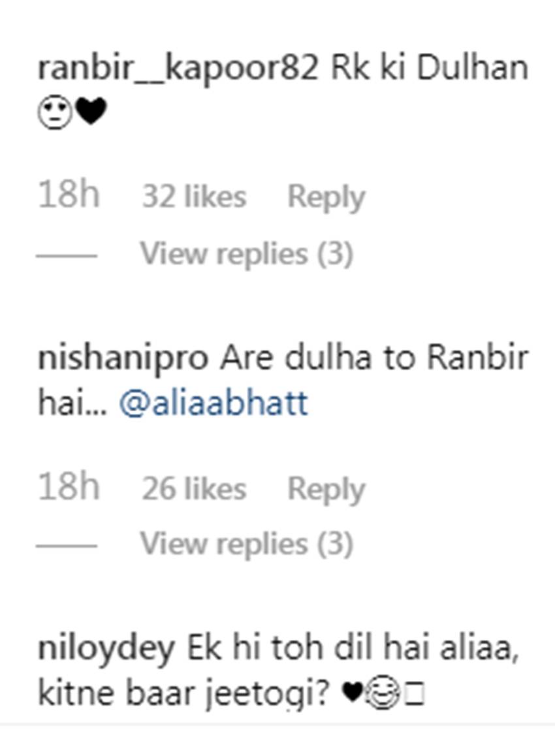Open the nishanipro user profile

[x=123, y=359]
